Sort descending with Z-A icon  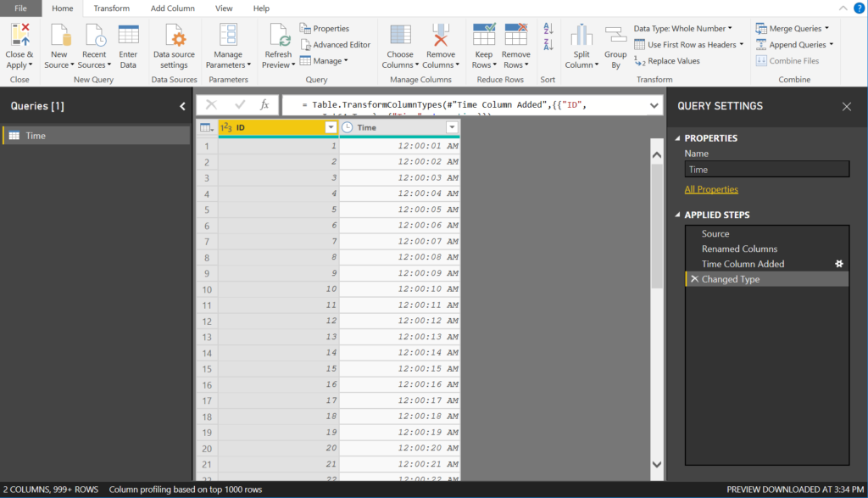point(548,45)
